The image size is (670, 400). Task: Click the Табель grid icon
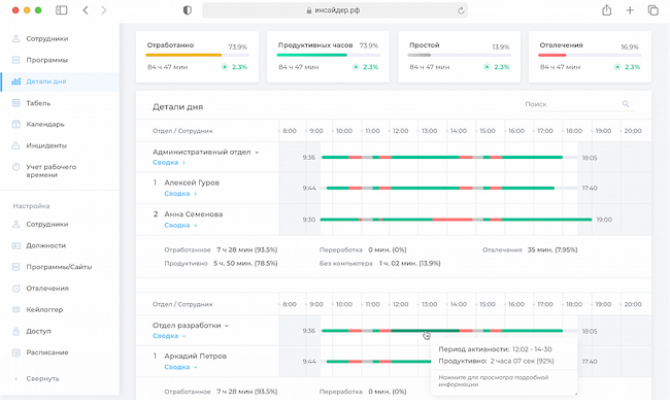point(16,103)
